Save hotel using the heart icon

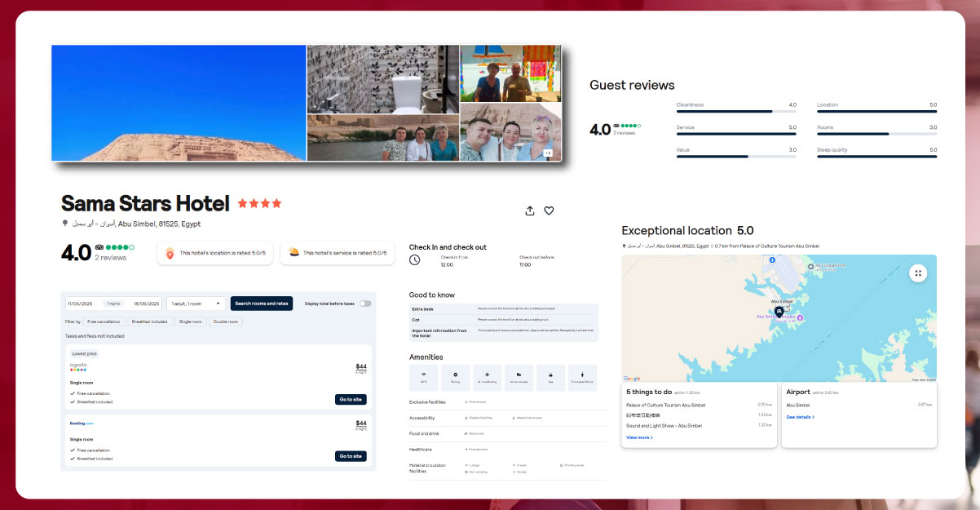[549, 211]
